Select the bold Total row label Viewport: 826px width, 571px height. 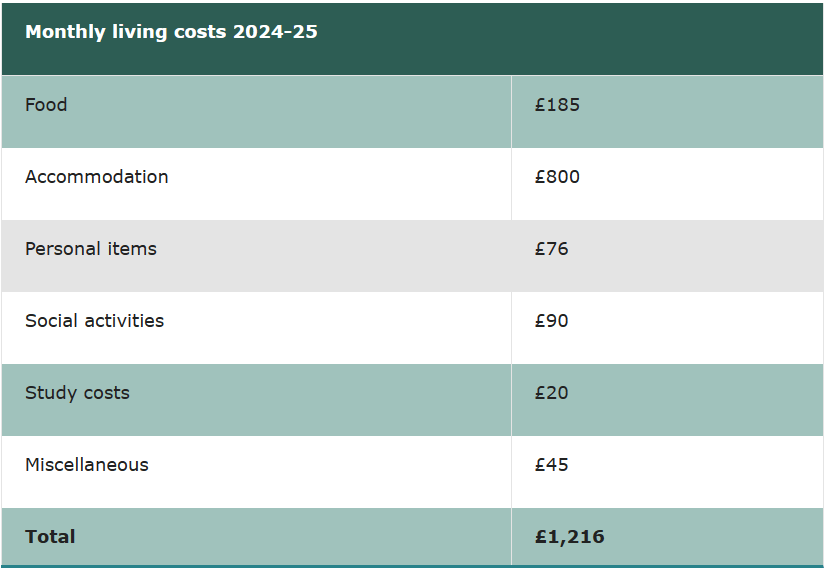[50, 537]
